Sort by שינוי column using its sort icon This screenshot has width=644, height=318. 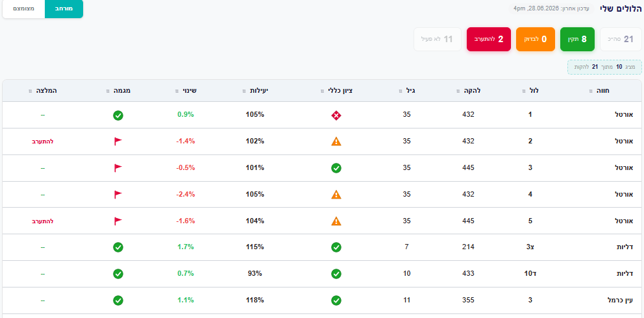[x=177, y=91]
